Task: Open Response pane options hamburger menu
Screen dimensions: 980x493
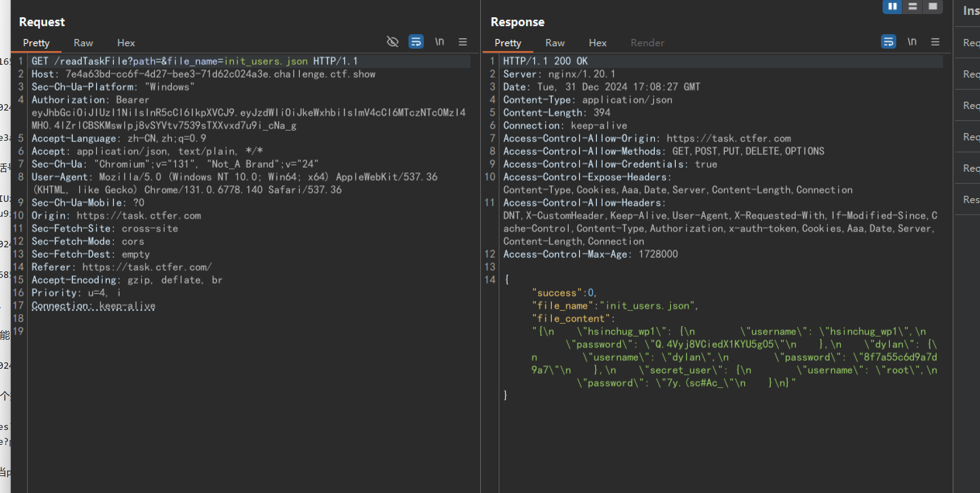Action: [x=935, y=42]
